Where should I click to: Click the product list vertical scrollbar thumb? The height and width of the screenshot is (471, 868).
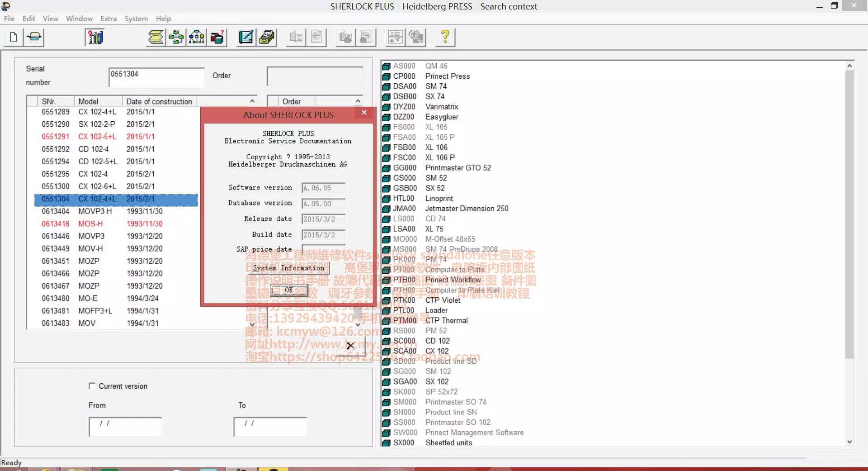point(849,214)
